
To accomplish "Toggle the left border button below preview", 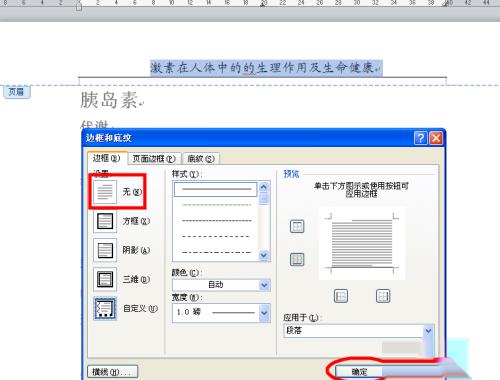I will pyautogui.click(x=341, y=296).
